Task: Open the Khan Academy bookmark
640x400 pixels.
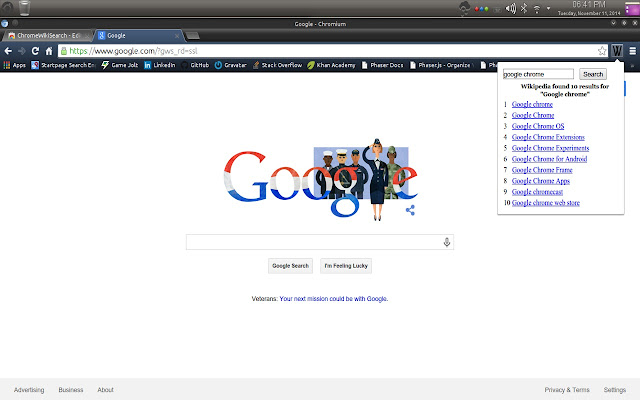Action: (331, 65)
